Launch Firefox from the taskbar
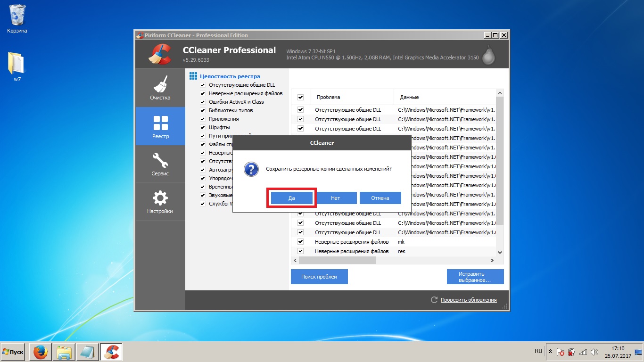Viewport: 644px width, 362px height. pos(41,352)
